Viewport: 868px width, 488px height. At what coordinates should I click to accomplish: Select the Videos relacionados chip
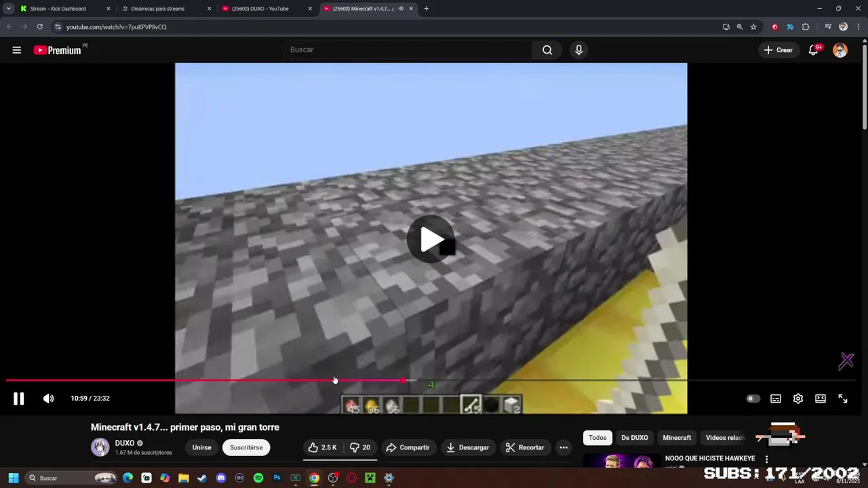[x=725, y=438]
